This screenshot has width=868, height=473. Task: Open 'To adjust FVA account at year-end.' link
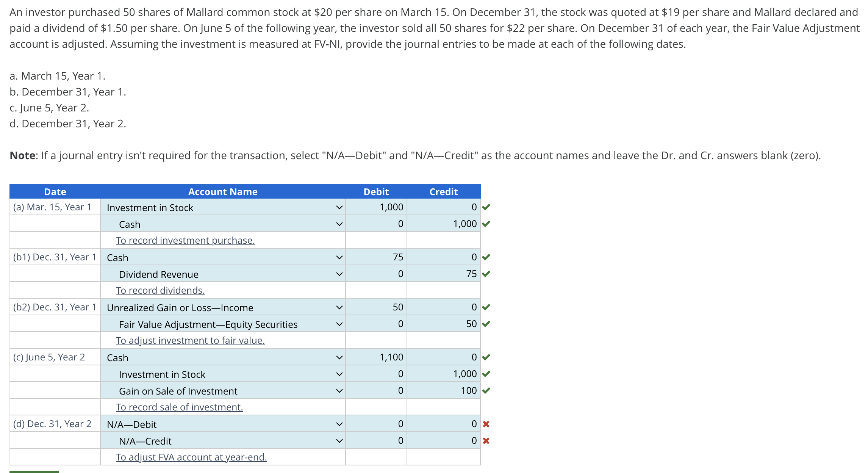click(191, 457)
